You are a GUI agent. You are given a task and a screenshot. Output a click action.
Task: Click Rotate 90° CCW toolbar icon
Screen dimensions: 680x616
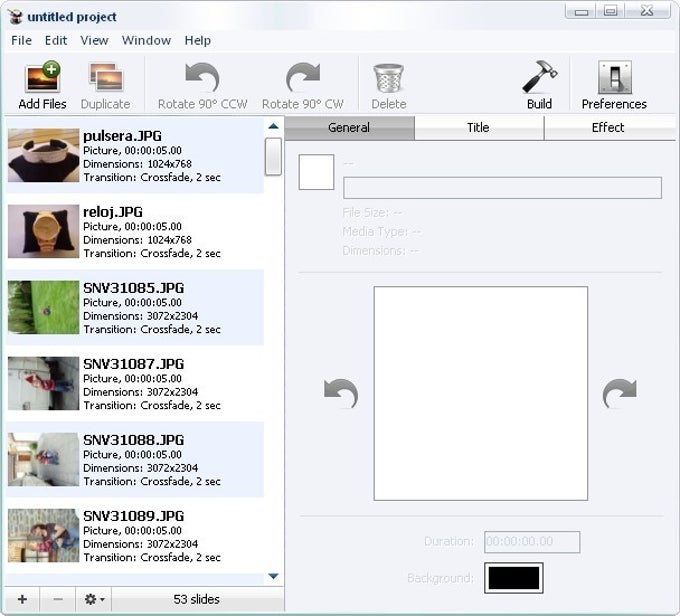(x=202, y=77)
